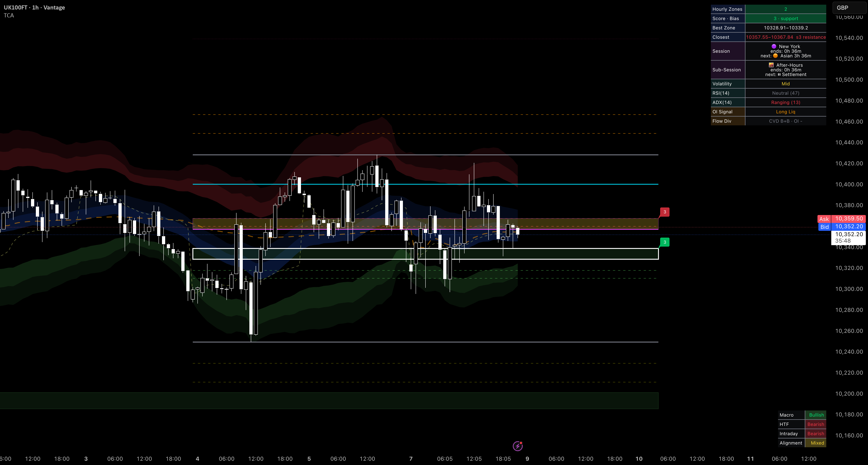
Task: Click the green zone label marked 3
Action: (664, 242)
